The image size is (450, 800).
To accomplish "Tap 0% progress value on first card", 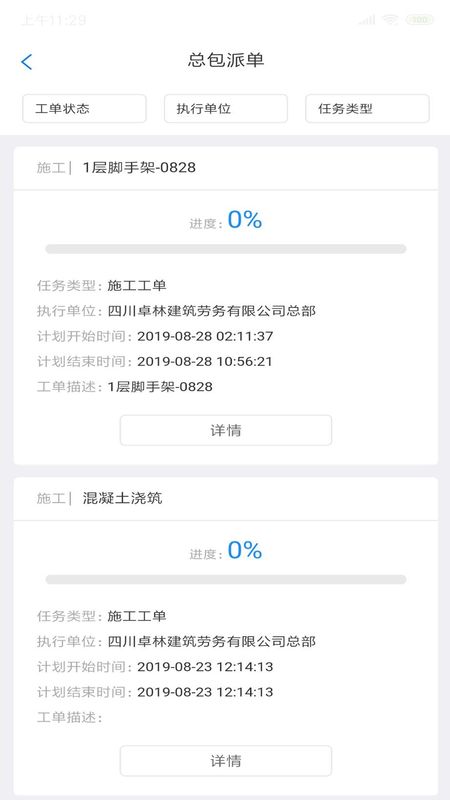I will tap(245, 219).
